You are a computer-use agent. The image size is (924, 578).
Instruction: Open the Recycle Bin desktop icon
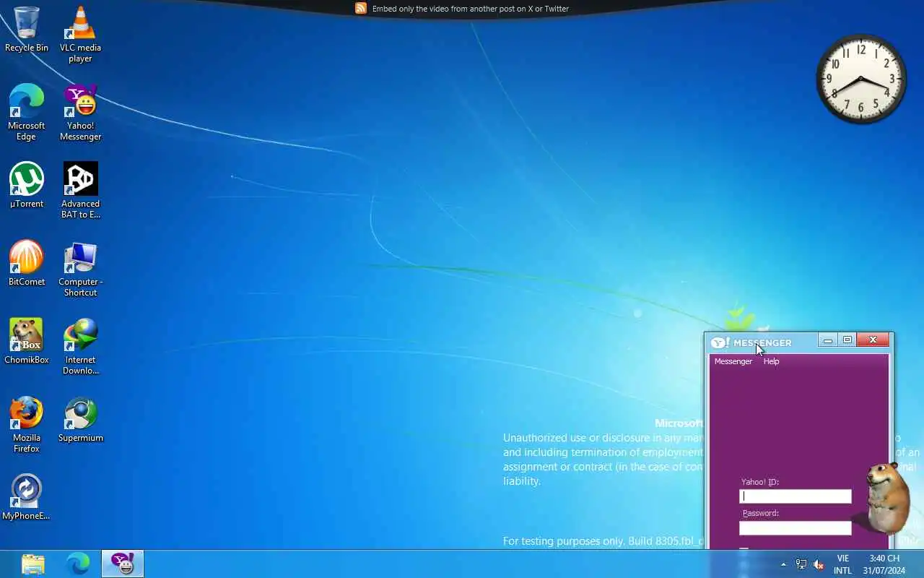pos(27,29)
